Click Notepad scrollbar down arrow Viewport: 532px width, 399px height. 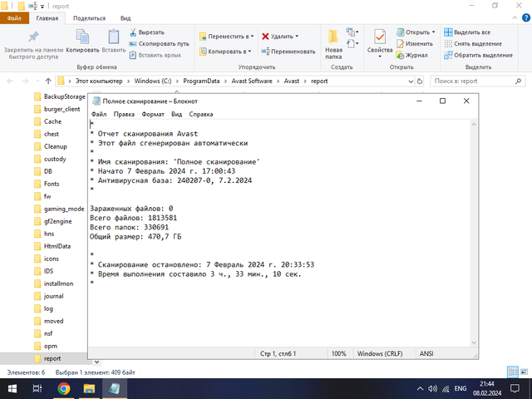point(474,342)
